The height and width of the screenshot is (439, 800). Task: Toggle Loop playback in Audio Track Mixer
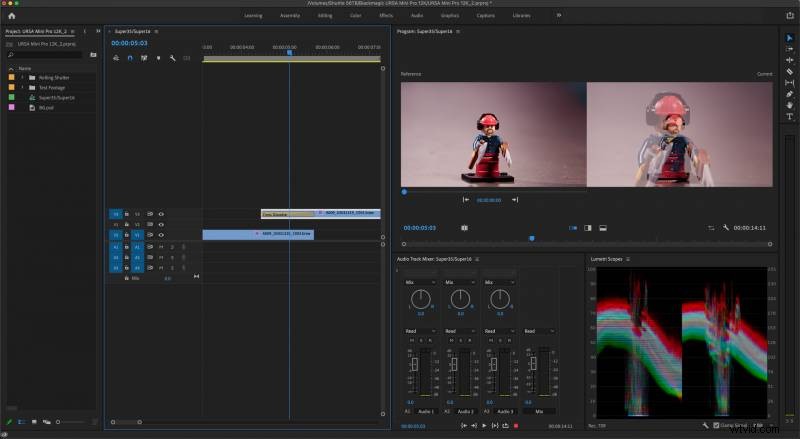point(505,425)
